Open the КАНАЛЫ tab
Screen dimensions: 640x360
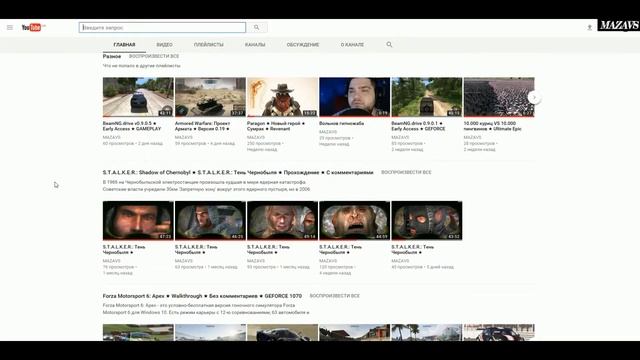255,44
